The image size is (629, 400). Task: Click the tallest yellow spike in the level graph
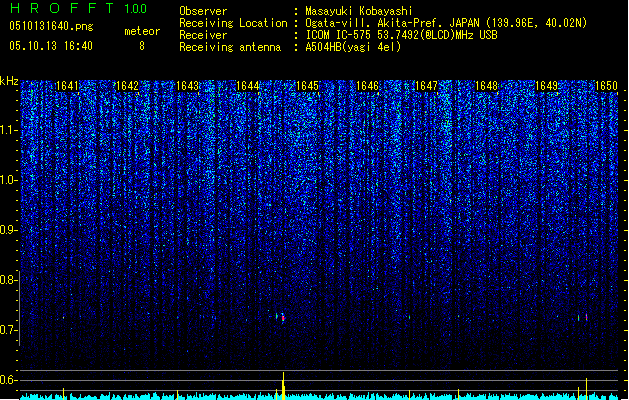283,386
